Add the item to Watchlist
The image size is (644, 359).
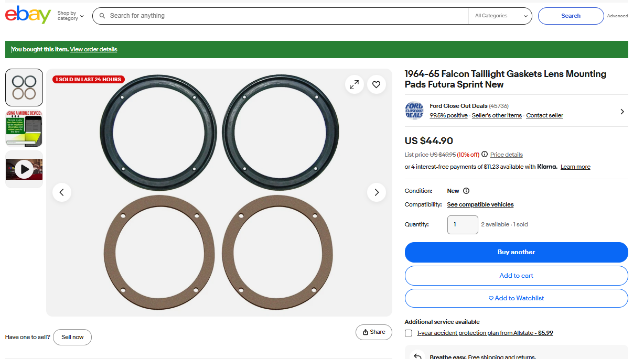(x=516, y=298)
